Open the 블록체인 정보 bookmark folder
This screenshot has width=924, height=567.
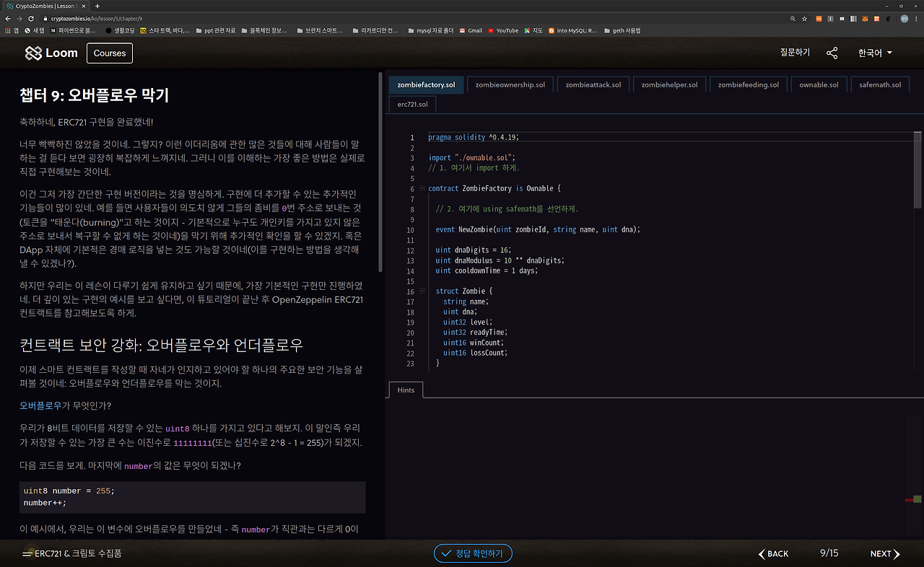point(264,30)
